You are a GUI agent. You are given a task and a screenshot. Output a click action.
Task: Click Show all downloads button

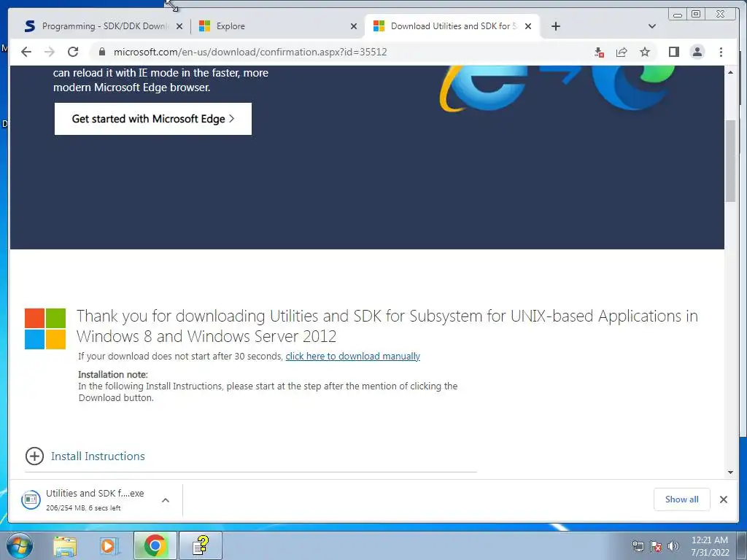[682, 499]
